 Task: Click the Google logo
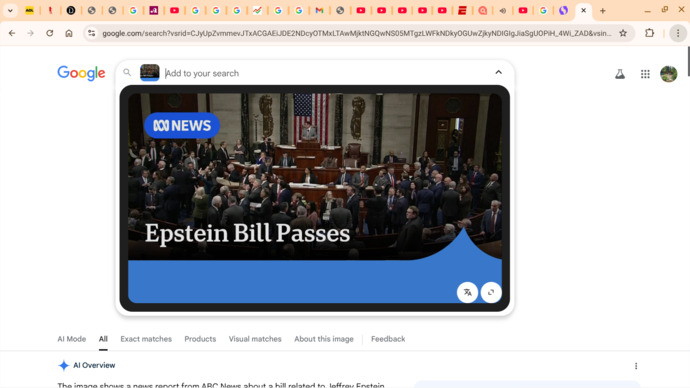click(x=81, y=73)
